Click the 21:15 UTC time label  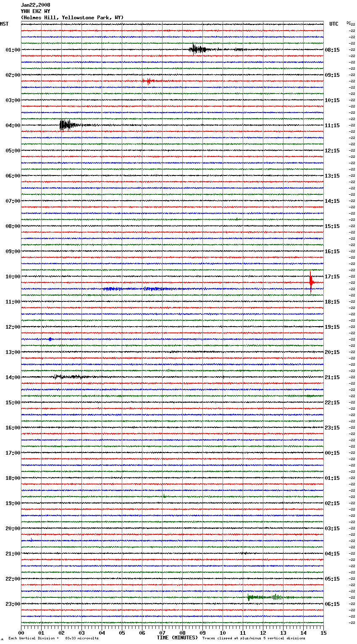(332, 377)
